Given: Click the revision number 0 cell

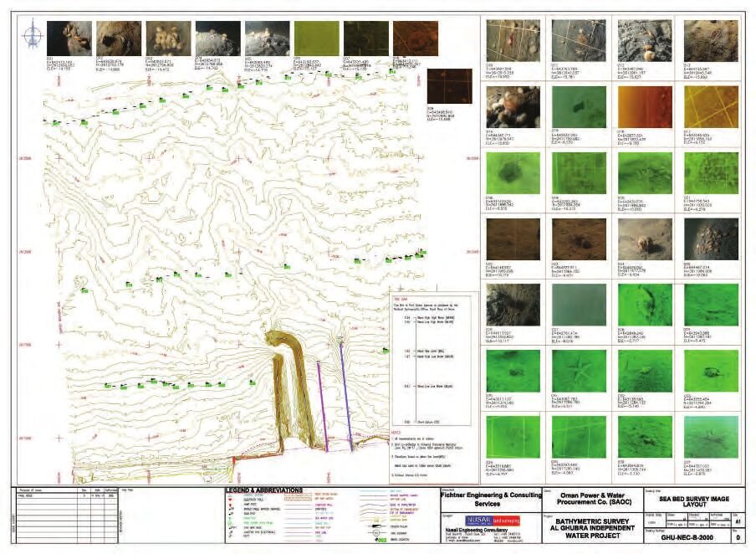Looking at the screenshot, I should (736, 537).
